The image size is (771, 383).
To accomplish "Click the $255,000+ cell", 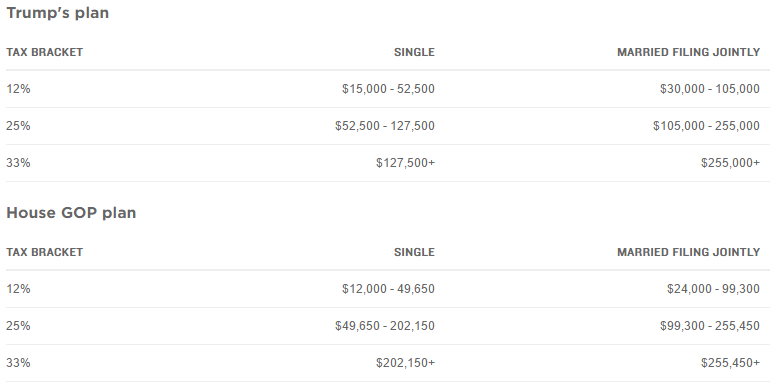I will coord(731,163).
